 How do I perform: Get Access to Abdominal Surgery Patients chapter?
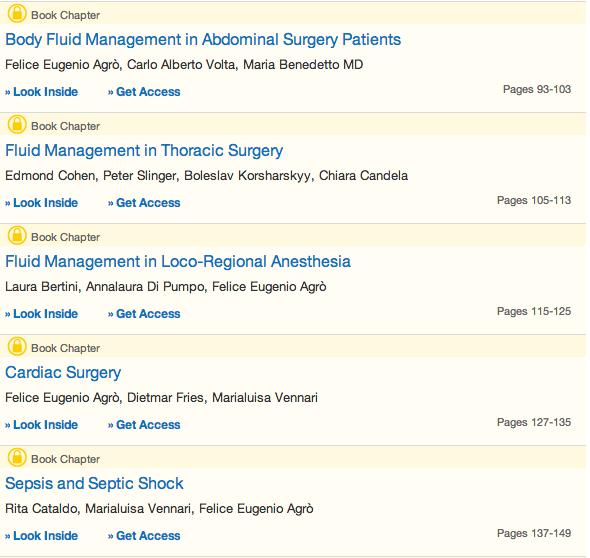click(144, 92)
